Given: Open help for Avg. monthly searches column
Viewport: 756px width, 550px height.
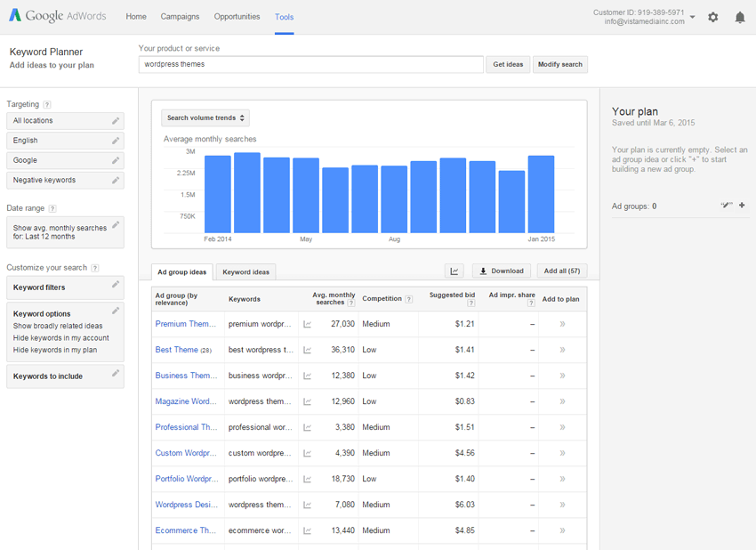Looking at the screenshot, I should click(351, 303).
